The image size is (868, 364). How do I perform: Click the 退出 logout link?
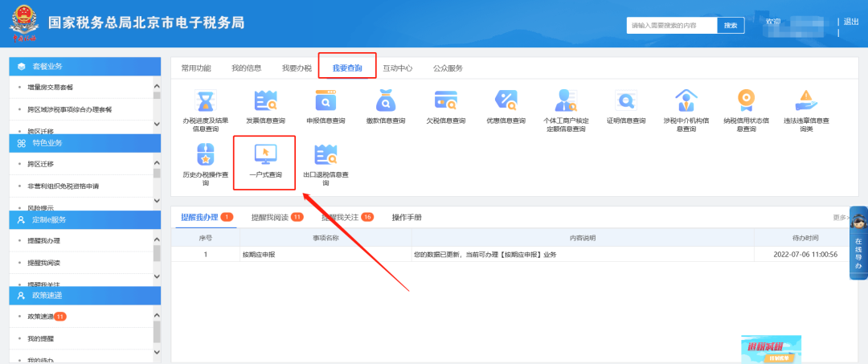coord(850,22)
